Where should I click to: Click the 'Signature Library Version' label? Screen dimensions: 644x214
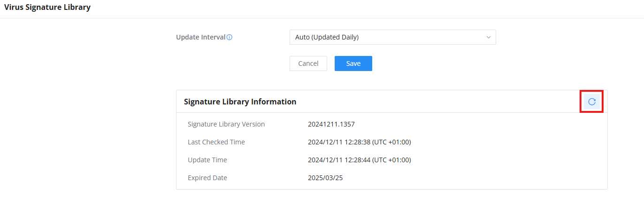pos(226,124)
